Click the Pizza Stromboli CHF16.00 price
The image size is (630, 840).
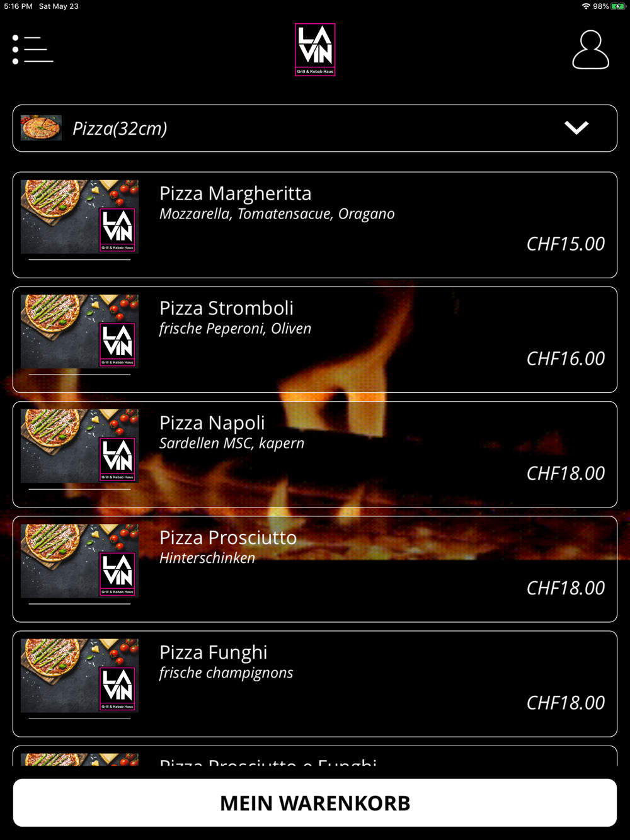tap(566, 359)
